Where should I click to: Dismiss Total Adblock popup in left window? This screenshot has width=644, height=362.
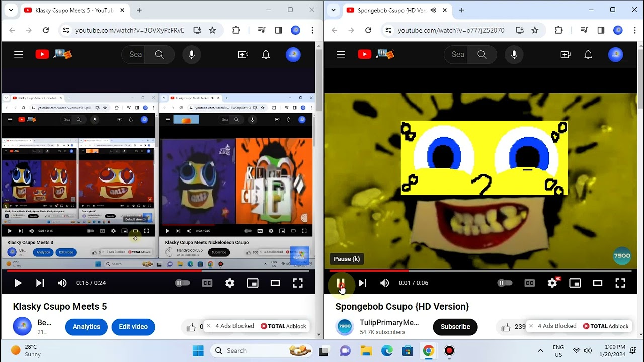(x=209, y=326)
